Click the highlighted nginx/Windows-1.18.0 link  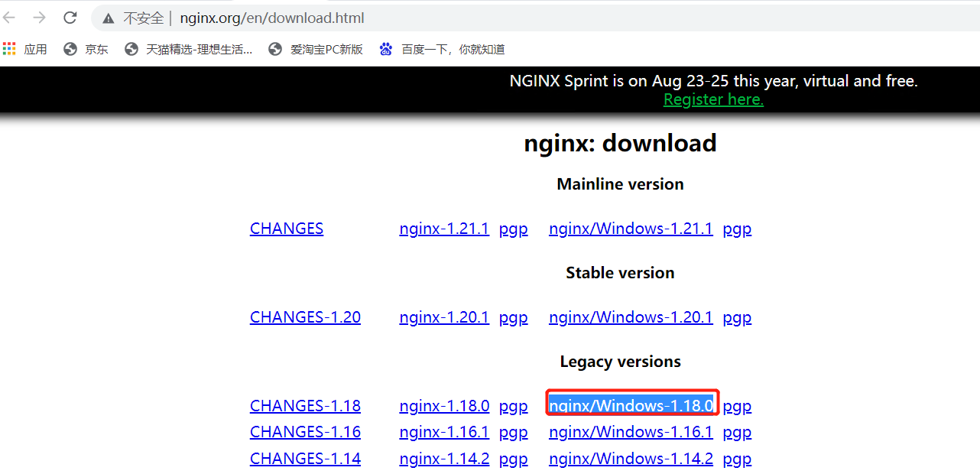[631, 405]
